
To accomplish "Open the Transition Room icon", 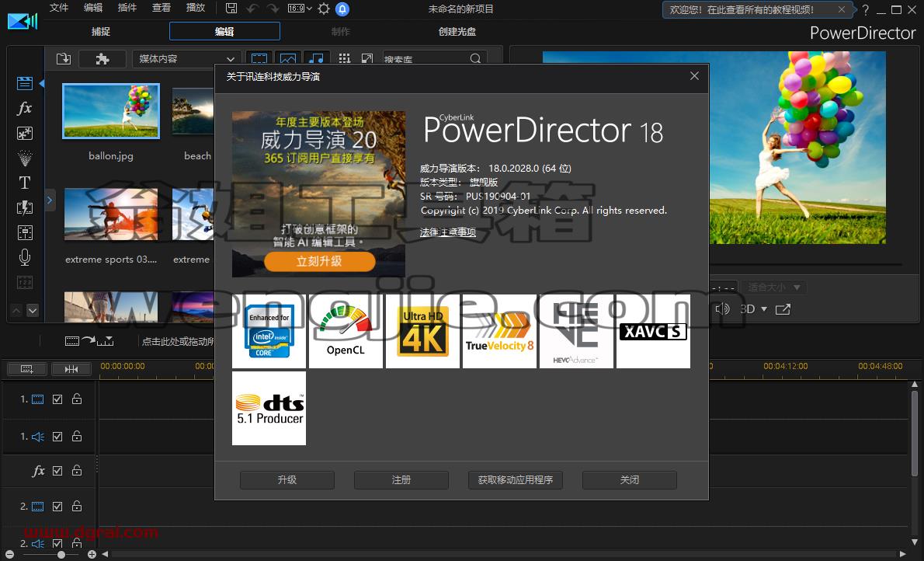I will pyautogui.click(x=25, y=207).
